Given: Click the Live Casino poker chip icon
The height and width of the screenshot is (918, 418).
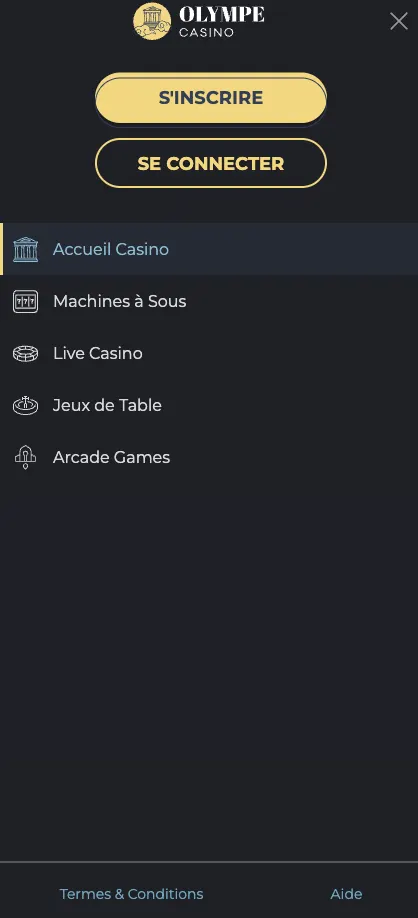Looking at the screenshot, I should (x=25, y=354).
